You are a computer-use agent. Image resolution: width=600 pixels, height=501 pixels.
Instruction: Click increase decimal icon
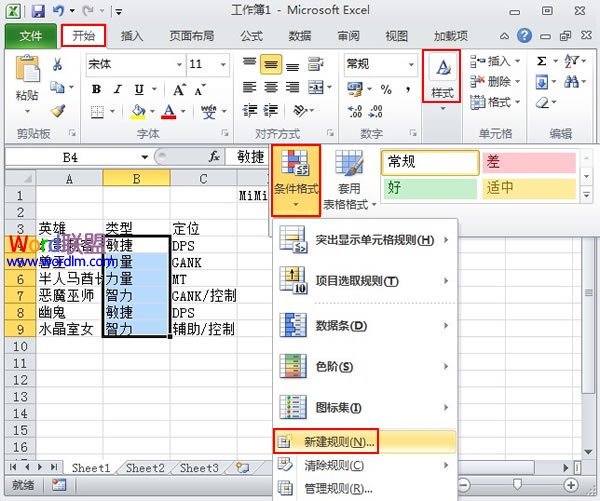tap(355, 112)
